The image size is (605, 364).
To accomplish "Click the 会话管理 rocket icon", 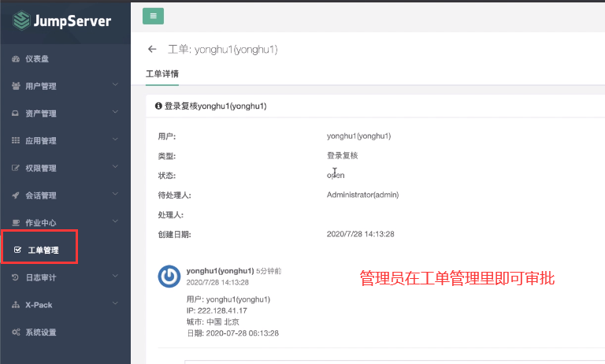I will pyautogui.click(x=16, y=195).
